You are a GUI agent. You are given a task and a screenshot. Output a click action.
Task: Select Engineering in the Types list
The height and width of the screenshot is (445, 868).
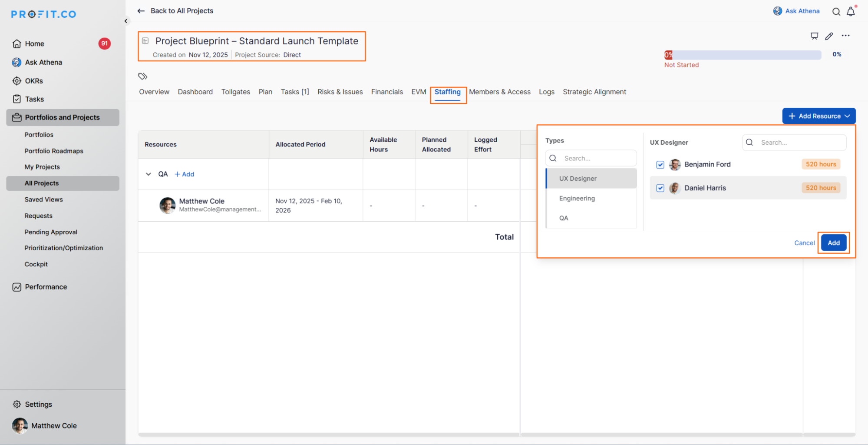(577, 198)
